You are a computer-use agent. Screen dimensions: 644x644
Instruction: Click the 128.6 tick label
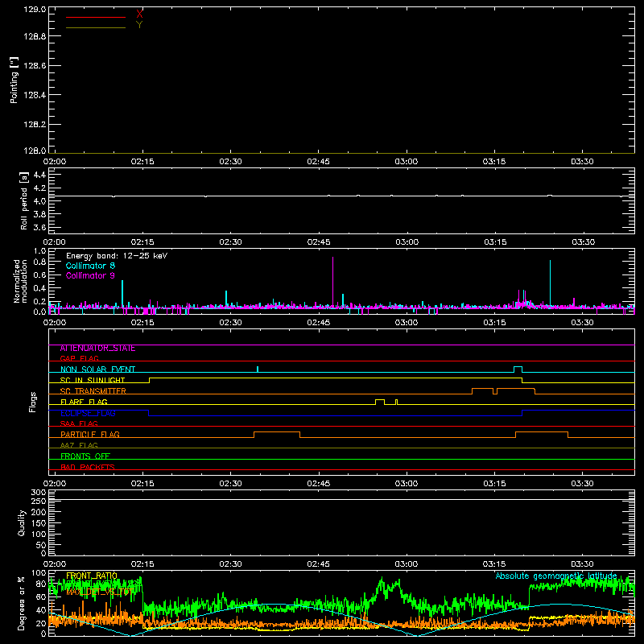(x=35, y=66)
